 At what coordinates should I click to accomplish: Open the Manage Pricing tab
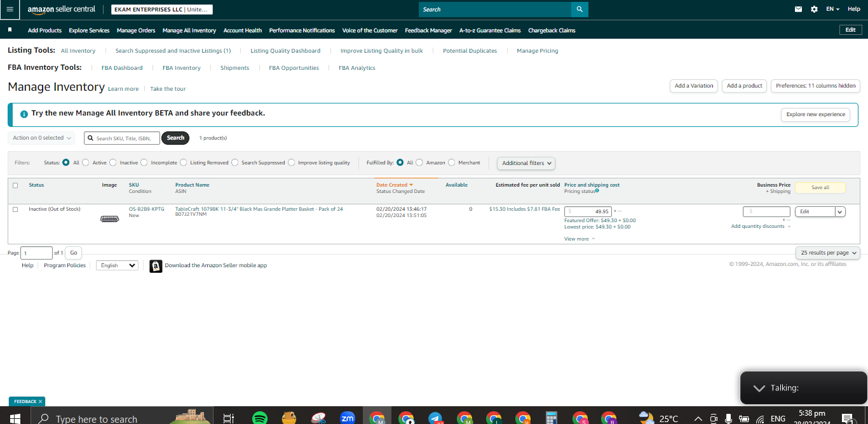click(x=538, y=51)
